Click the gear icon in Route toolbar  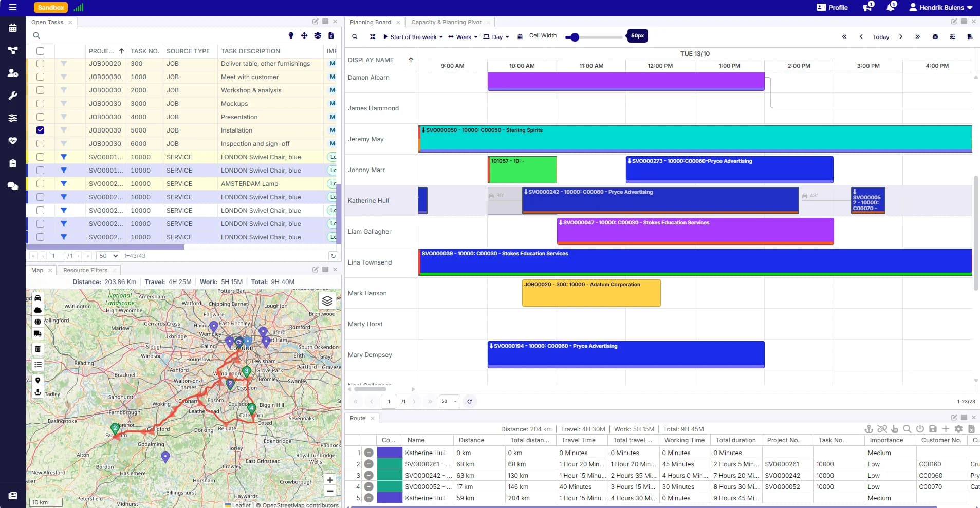(958, 429)
